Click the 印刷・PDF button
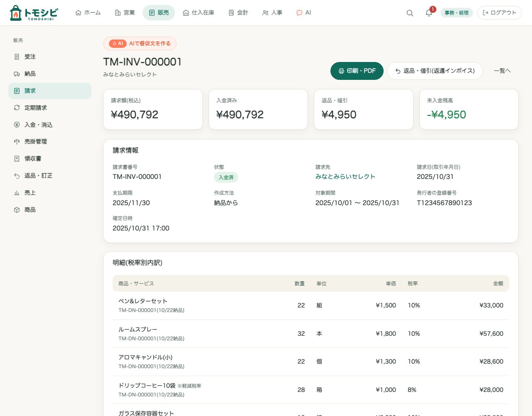Image resolution: width=532 pixels, height=416 pixels. (x=357, y=71)
